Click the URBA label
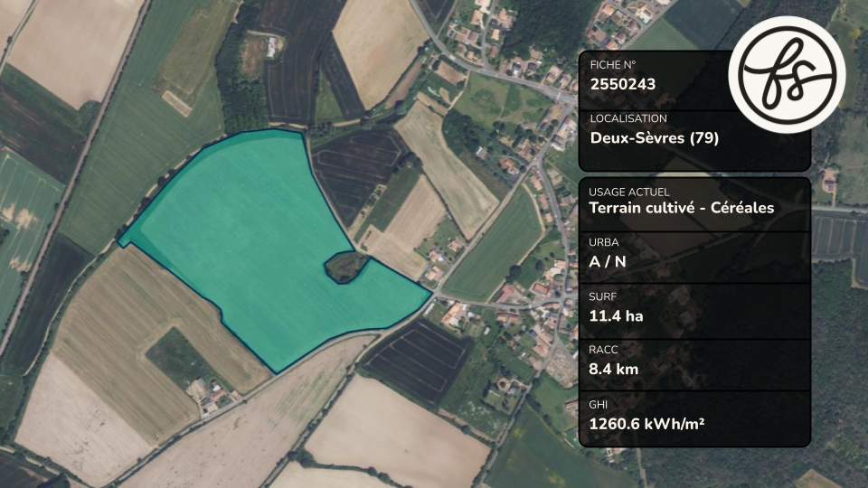The width and height of the screenshot is (868, 488). pyautogui.click(x=604, y=242)
